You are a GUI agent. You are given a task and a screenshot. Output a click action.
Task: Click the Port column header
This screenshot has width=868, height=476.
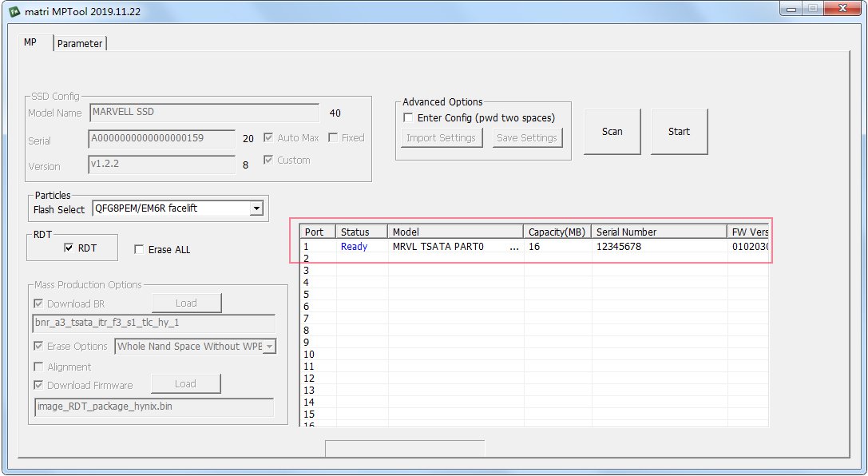tap(318, 232)
